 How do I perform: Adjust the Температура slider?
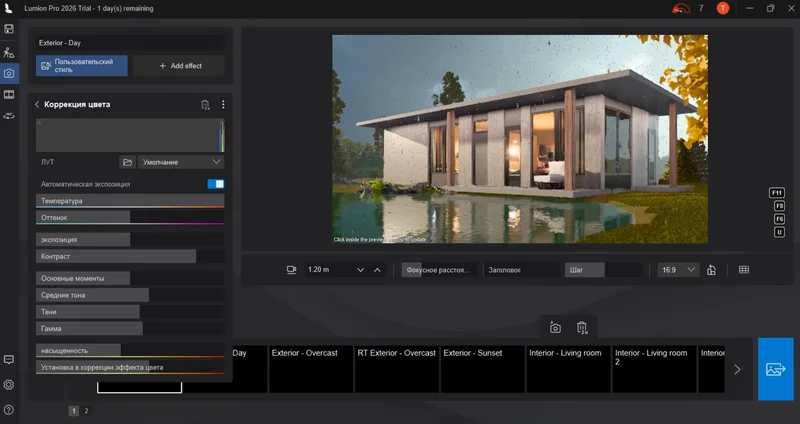click(x=130, y=201)
